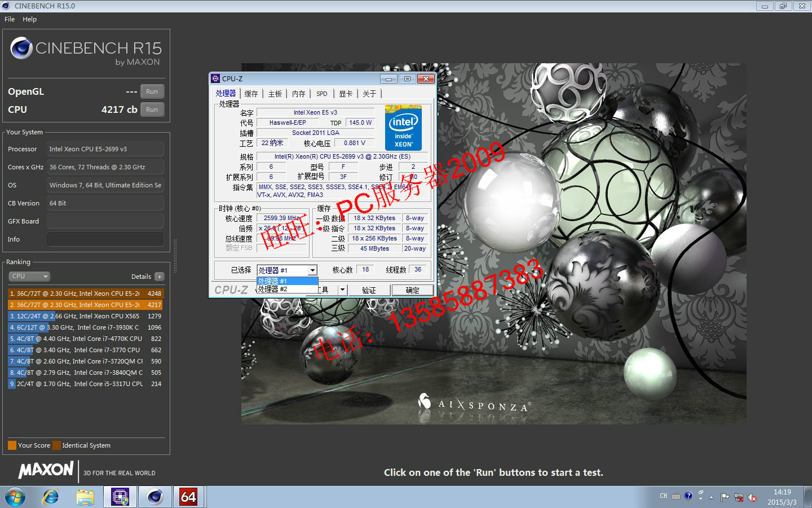
Task: Click the language bar restore icon
Action: (x=700, y=493)
